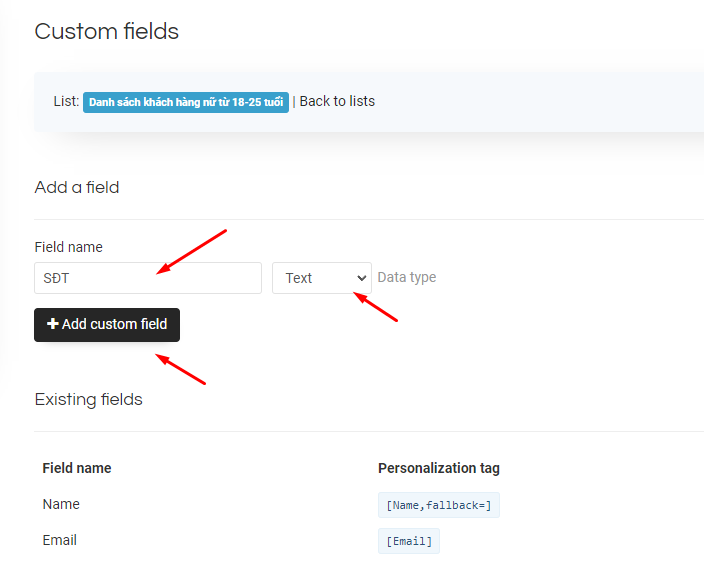The image size is (704, 583).
Task: Go back via Back to lists link
Action: pyautogui.click(x=337, y=101)
